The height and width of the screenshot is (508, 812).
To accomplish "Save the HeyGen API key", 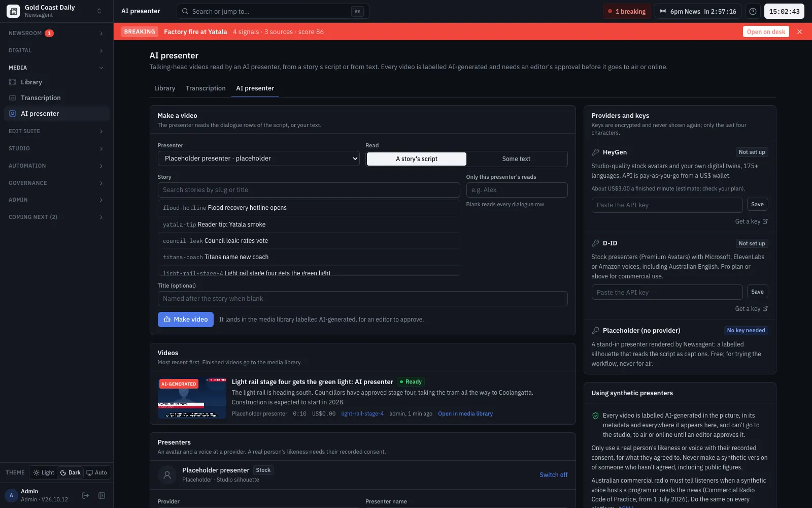I will 757,204.
